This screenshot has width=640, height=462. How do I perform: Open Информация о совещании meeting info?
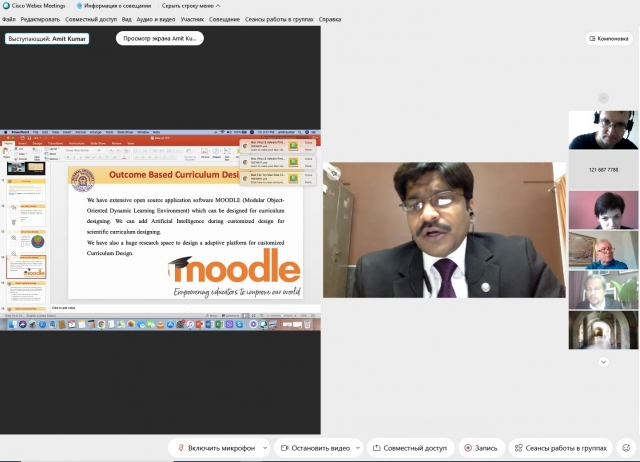(x=113, y=6)
